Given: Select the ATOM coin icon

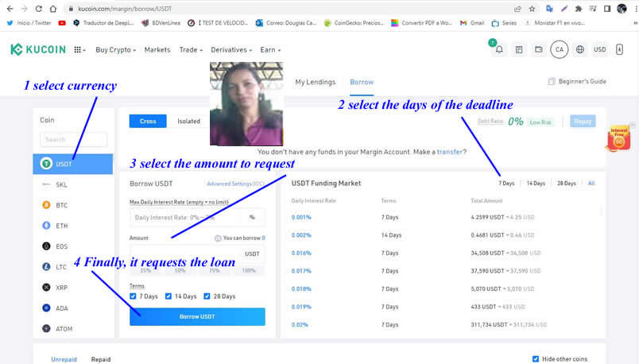Looking at the screenshot, I should (x=46, y=328).
